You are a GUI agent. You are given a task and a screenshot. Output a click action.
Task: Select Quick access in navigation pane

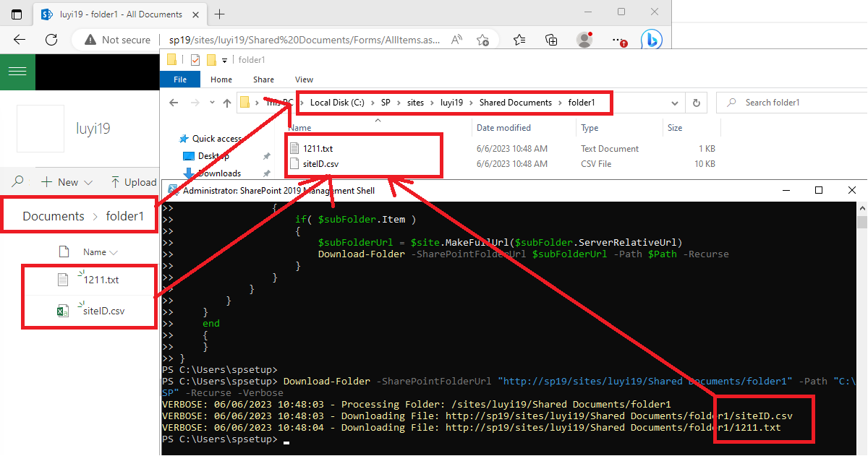coord(216,139)
